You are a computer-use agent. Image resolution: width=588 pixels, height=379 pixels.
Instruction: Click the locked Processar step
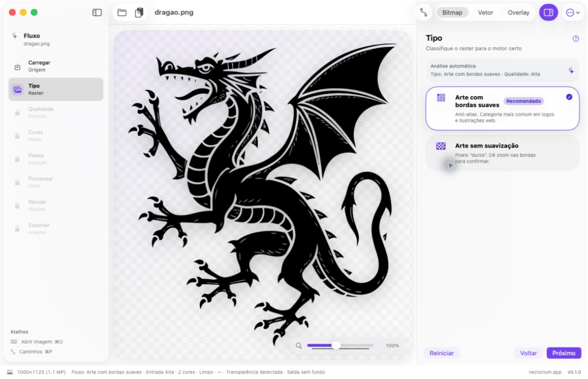[56, 182]
